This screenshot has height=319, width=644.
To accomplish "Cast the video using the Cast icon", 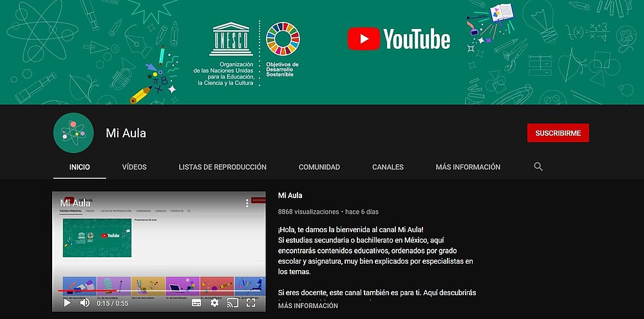I will tap(232, 303).
